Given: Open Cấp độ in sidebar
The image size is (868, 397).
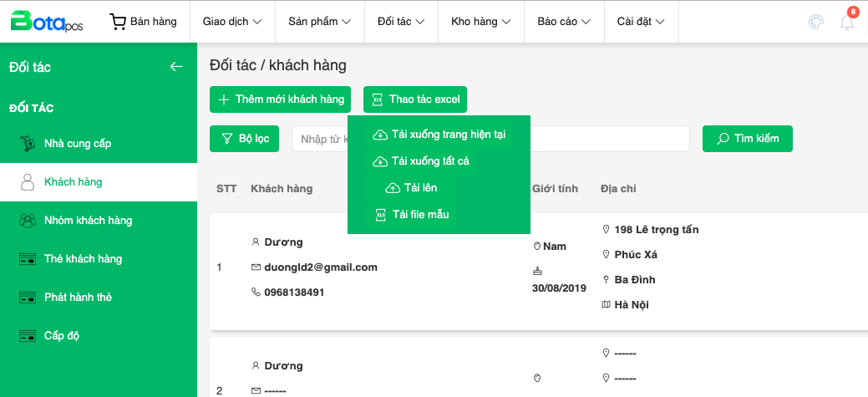Looking at the screenshot, I should (x=62, y=336).
